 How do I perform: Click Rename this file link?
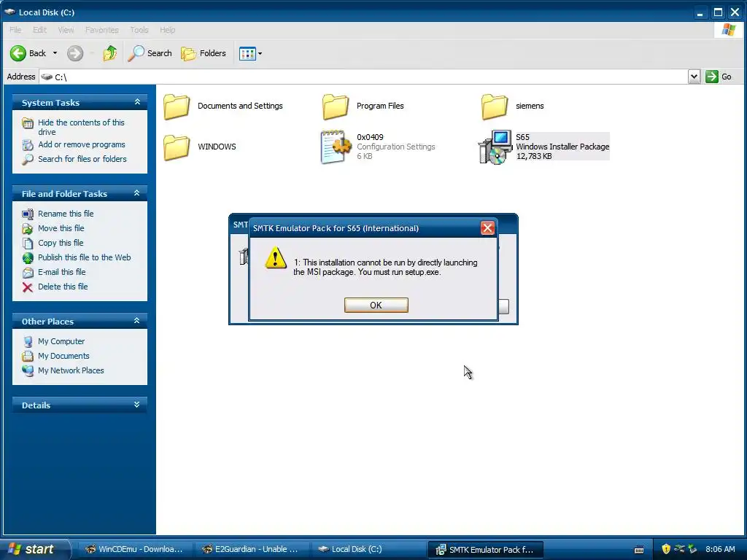(66, 214)
